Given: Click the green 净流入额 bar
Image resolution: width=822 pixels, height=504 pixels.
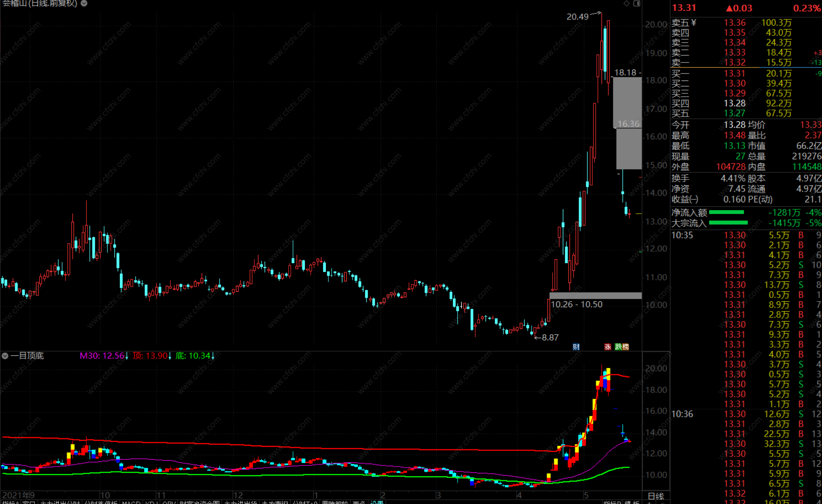Looking at the screenshot, I should click(726, 212).
